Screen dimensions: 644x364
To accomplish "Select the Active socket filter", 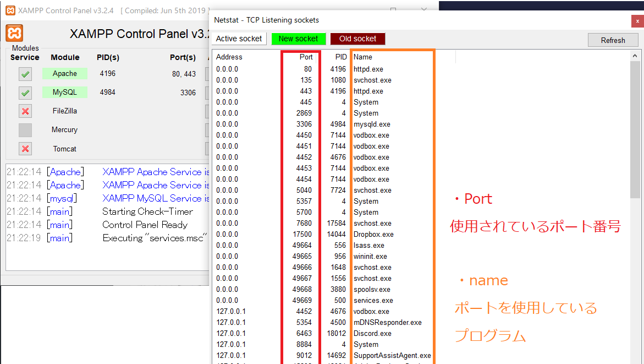I will (239, 39).
